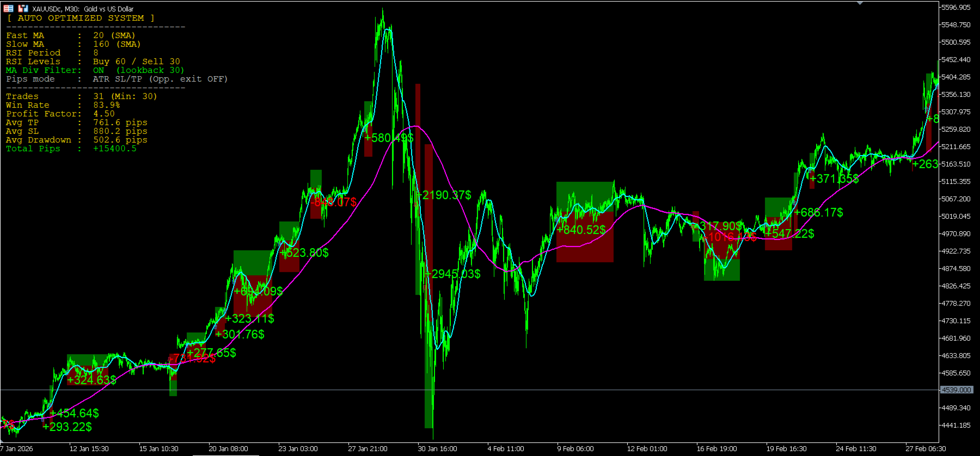This screenshot has width=980, height=456.
Task: Click the '+547.22$' trade profit label
Action: tap(790, 233)
